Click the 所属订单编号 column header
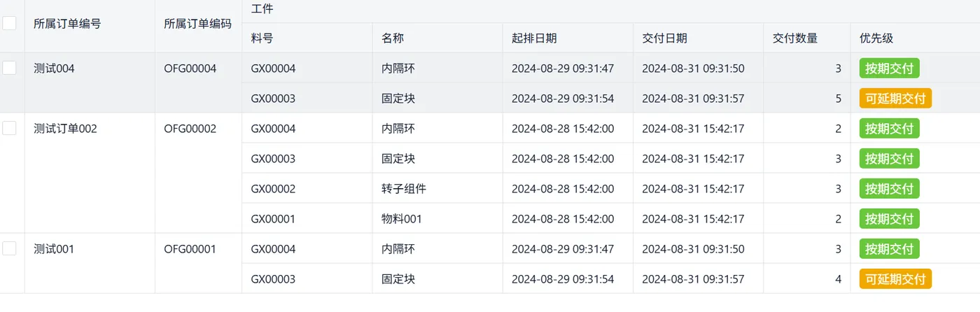980x312 pixels. (67, 23)
